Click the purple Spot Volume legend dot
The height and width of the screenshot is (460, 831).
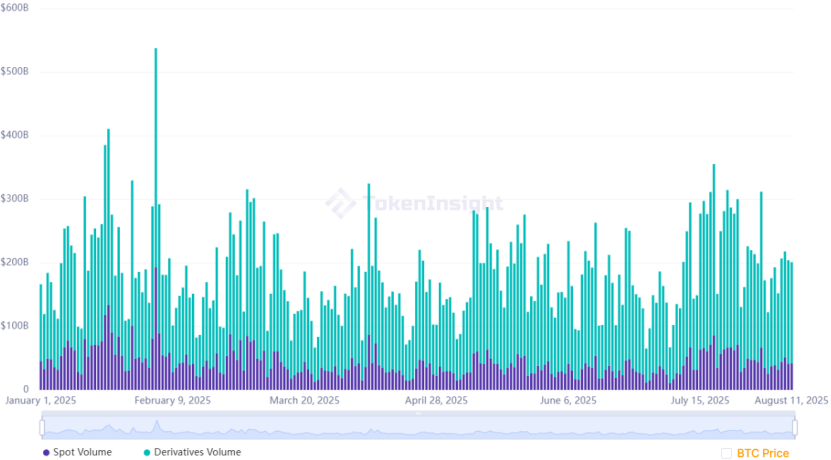tap(46, 453)
